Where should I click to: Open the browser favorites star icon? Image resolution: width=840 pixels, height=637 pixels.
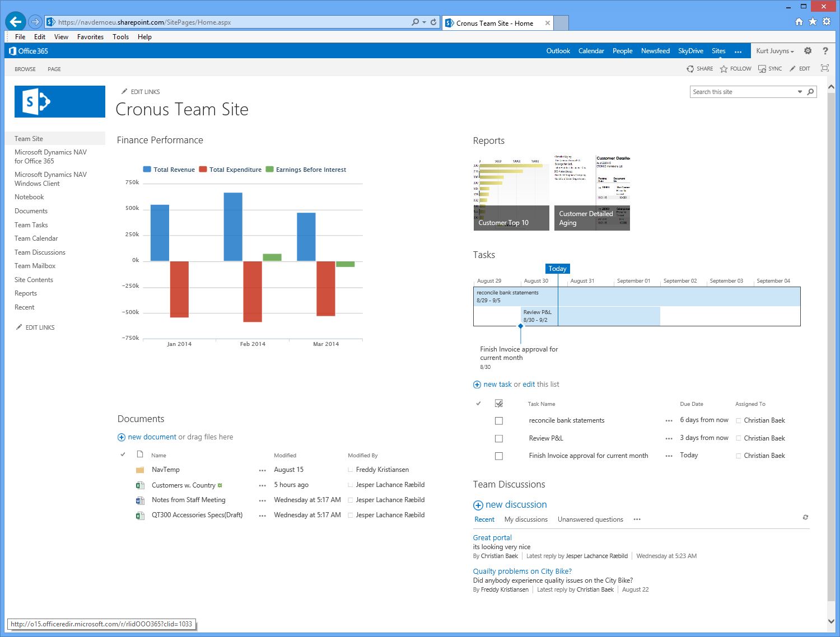tap(813, 22)
